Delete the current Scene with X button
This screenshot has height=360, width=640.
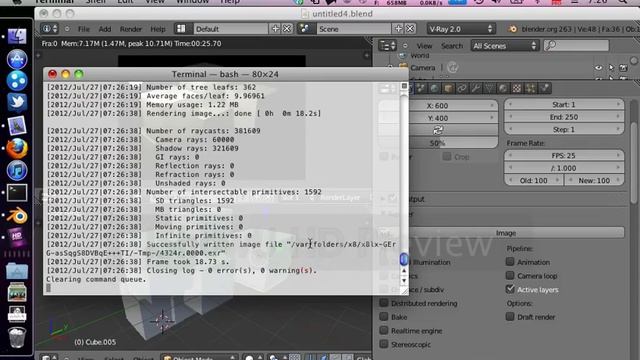[x=410, y=29]
